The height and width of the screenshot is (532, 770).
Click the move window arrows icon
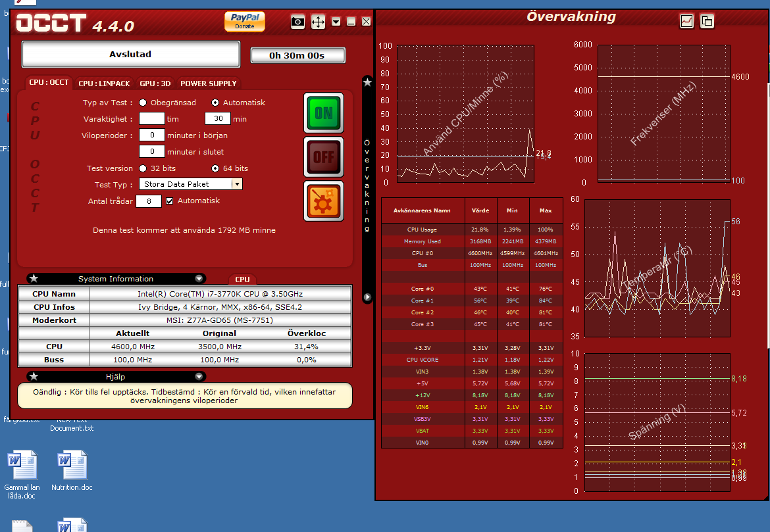pos(319,22)
